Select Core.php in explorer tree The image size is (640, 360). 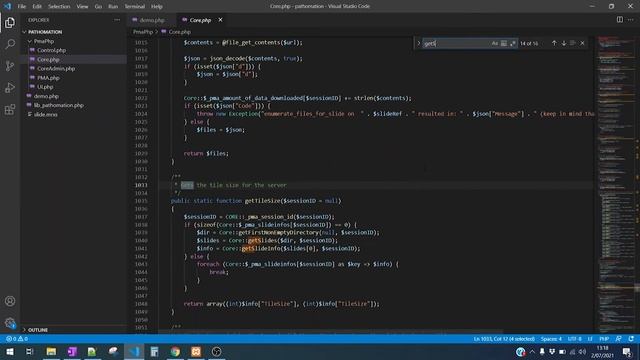(48, 60)
